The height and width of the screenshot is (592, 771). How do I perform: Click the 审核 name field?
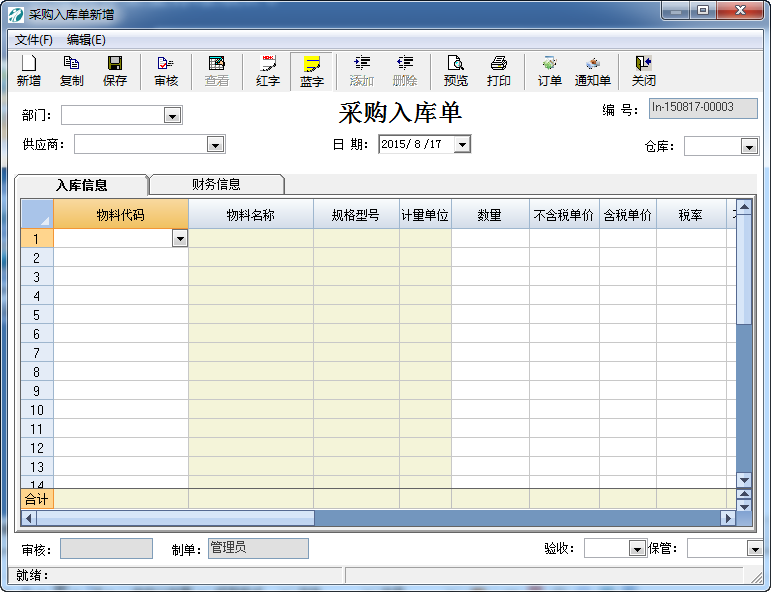point(106,548)
